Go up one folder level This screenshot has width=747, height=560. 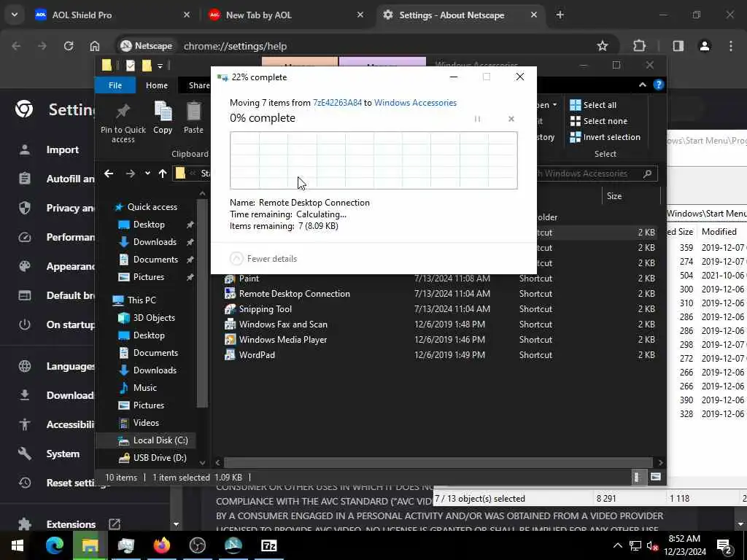163,174
